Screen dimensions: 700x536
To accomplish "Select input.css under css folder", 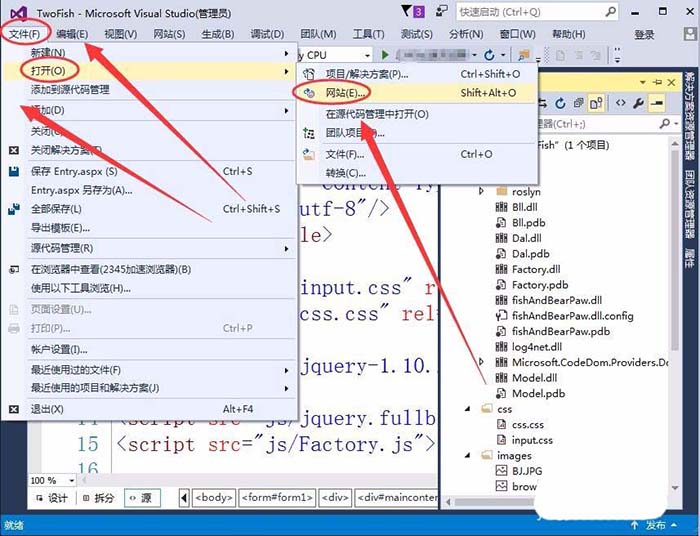I will coord(532,440).
